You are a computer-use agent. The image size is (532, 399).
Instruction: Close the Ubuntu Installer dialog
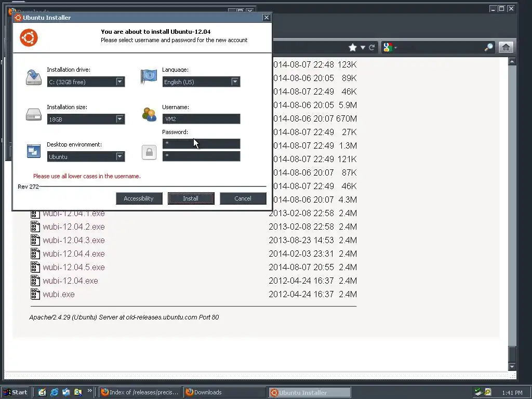[x=267, y=17]
